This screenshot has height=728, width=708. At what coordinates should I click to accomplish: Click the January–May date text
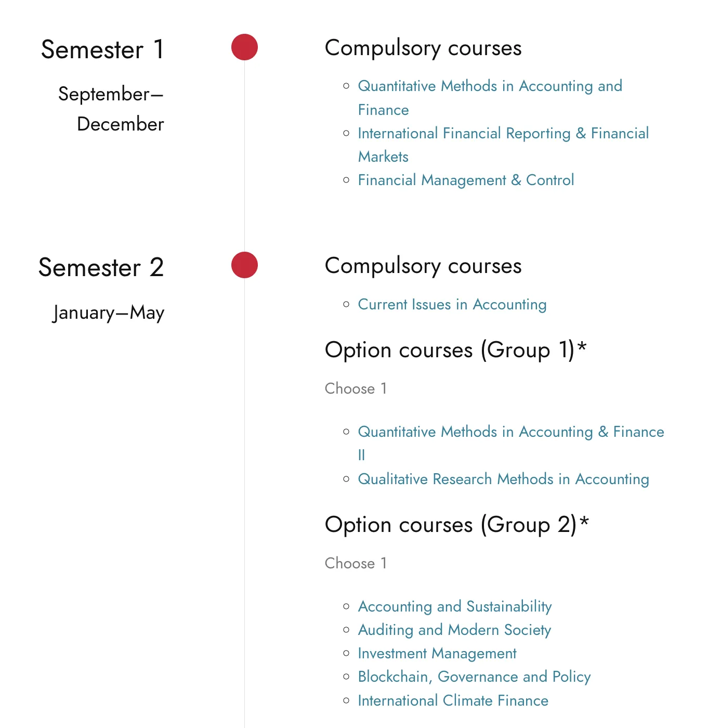(x=109, y=313)
